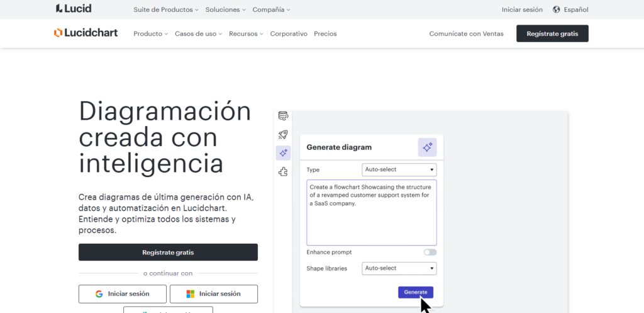Open the Type dropdown
The height and width of the screenshot is (313, 644).
399,169
